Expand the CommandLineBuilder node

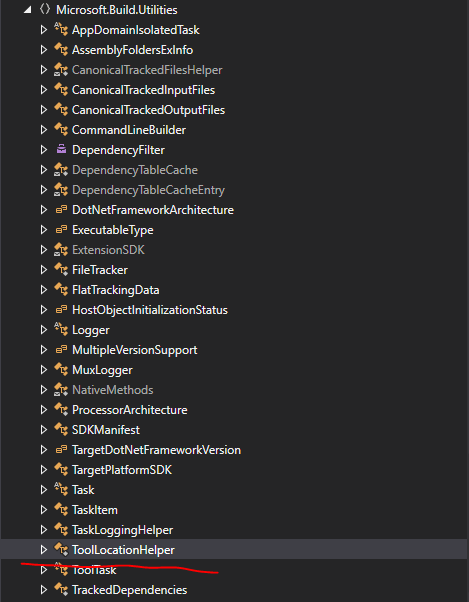[x=44, y=130]
